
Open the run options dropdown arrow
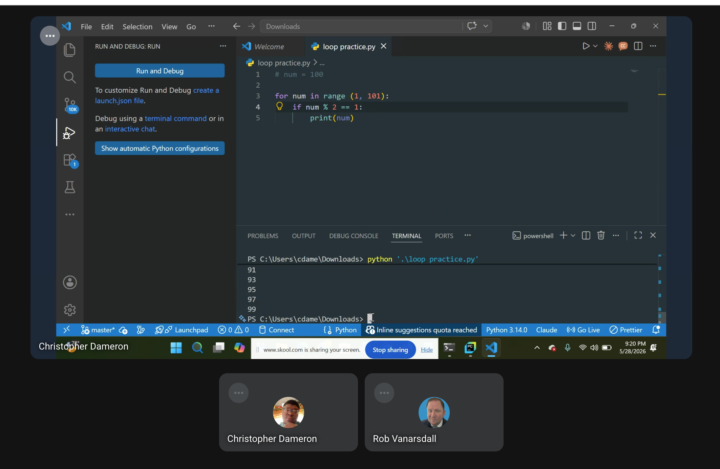point(595,46)
